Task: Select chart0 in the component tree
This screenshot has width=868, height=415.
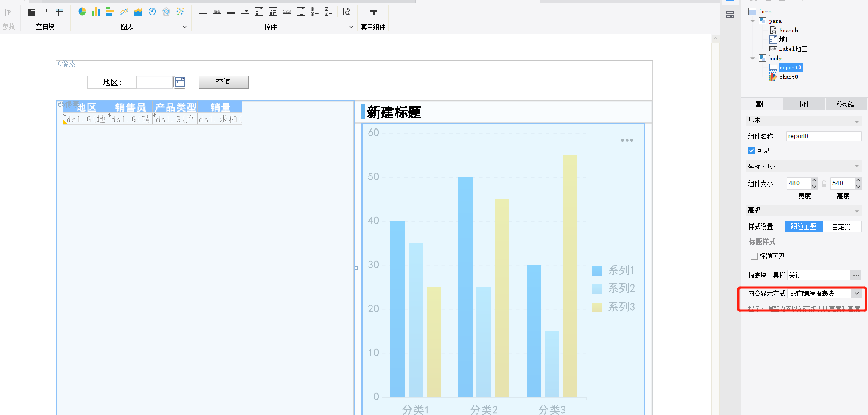Action: pyautogui.click(x=788, y=77)
